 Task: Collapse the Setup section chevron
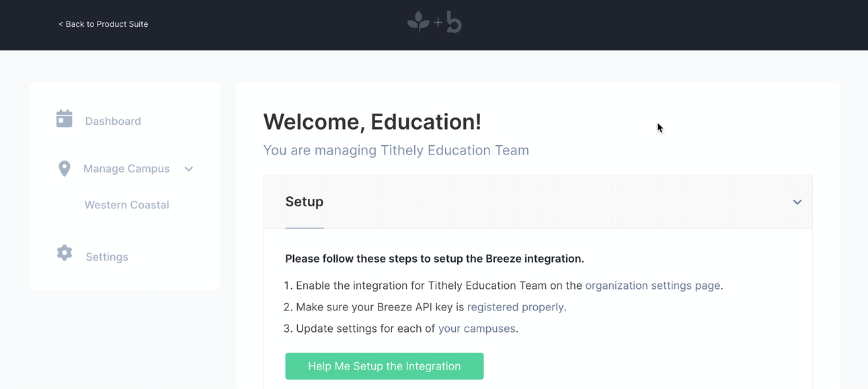tap(797, 202)
